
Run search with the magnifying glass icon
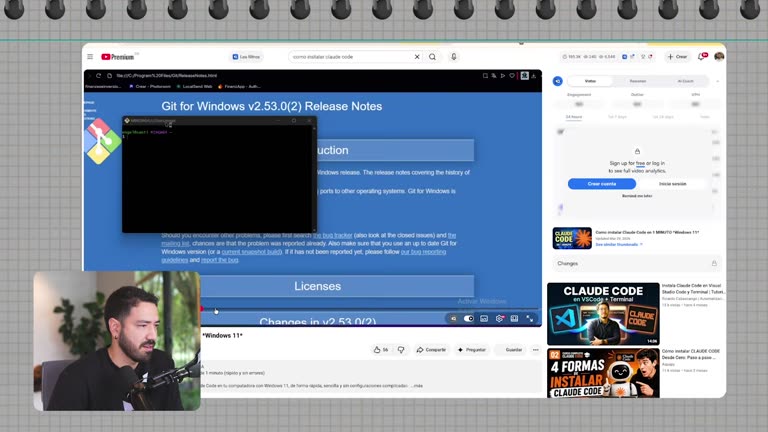432,57
